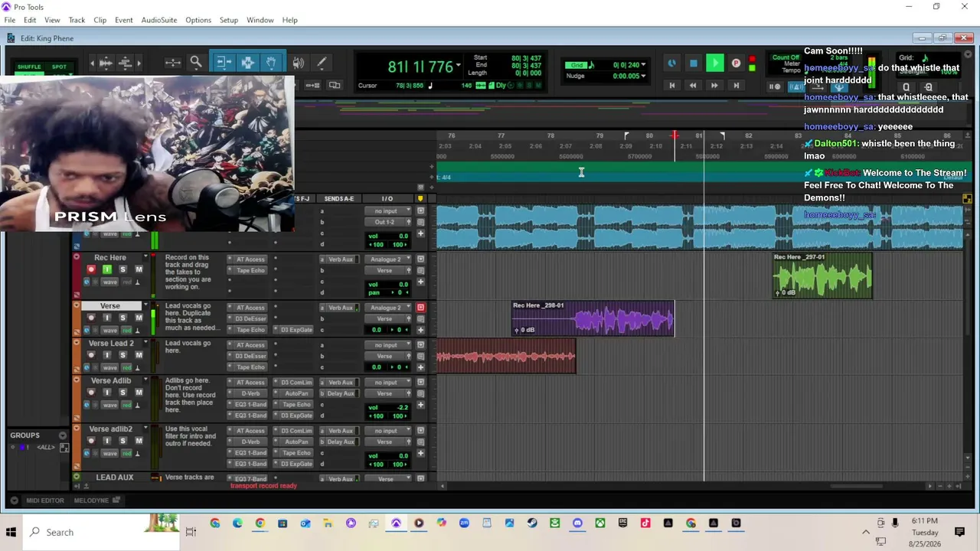Click the Zoom Toggle icon
This screenshot has height=551, width=980.
click(x=172, y=63)
